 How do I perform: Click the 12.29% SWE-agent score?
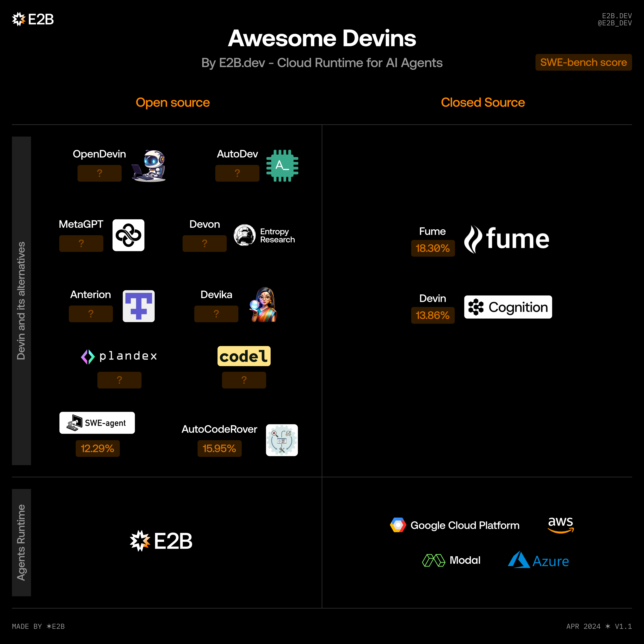(x=97, y=448)
